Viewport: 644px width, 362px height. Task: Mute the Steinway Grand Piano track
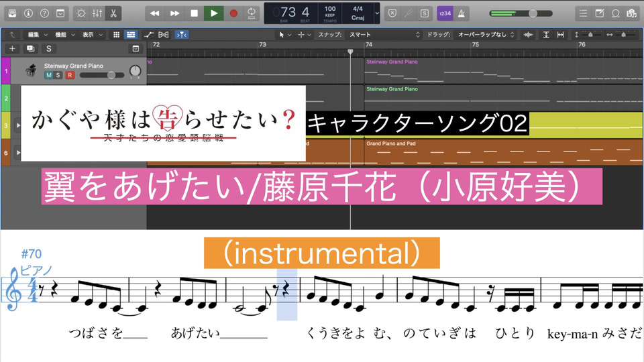tap(49, 75)
